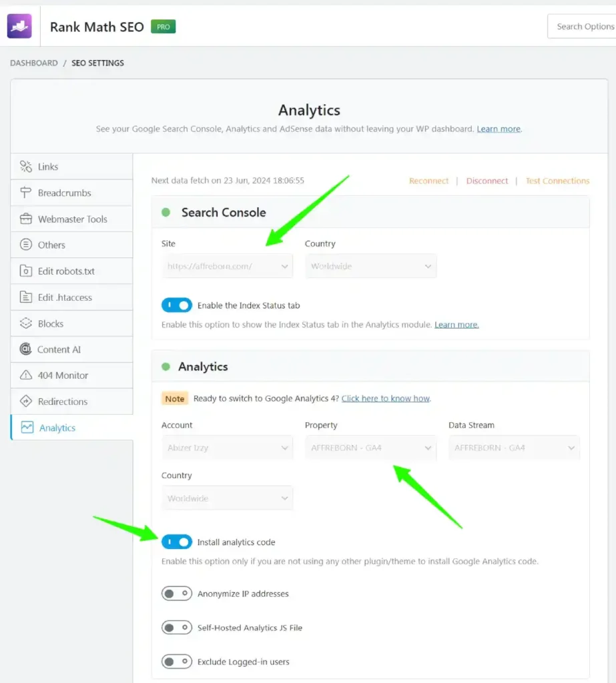Enable Anonymize IP addresses
This screenshot has height=683, width=616.
coord(177,593)
